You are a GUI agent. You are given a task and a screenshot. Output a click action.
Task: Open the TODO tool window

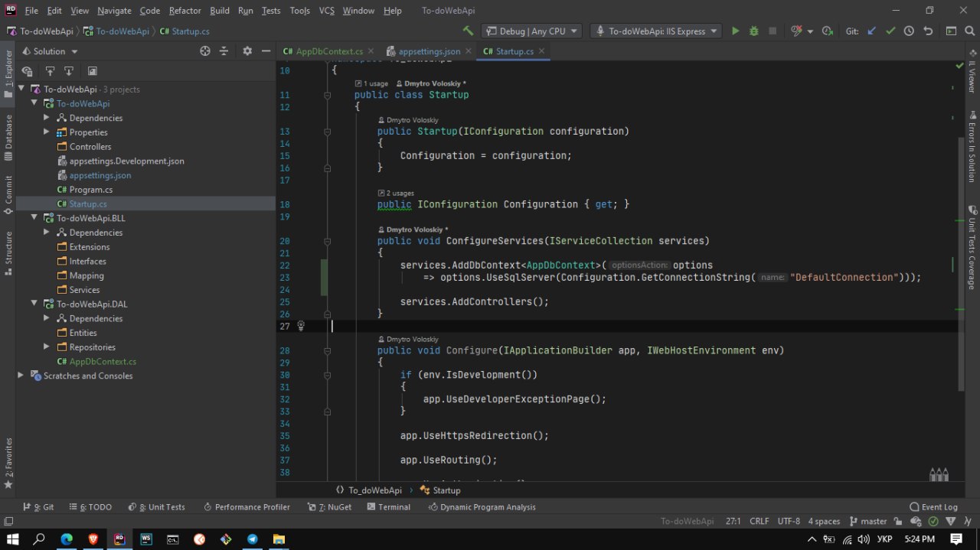click(90, 507)
